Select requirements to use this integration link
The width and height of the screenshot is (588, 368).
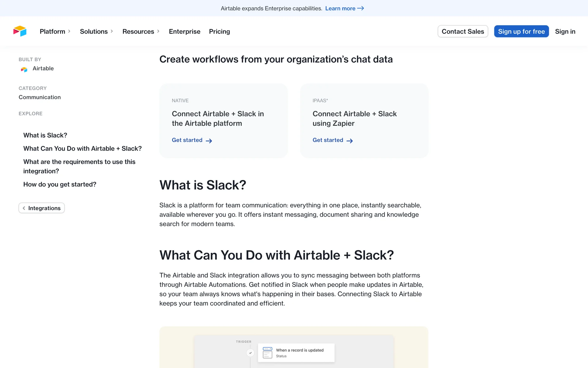pyautogui.click(x=79, y=166)
